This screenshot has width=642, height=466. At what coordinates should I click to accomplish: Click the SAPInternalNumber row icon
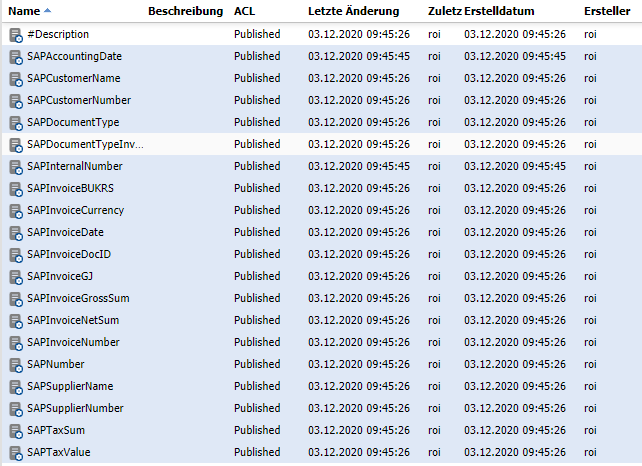click(16, 167)
